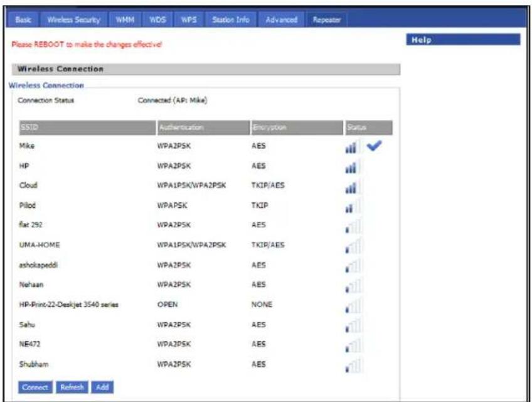Image resolution: width=532 pixels, height=402 pixels.
Task: Switch to the Station Info tab
Action: pyautogui.click(x=231, y=19)
